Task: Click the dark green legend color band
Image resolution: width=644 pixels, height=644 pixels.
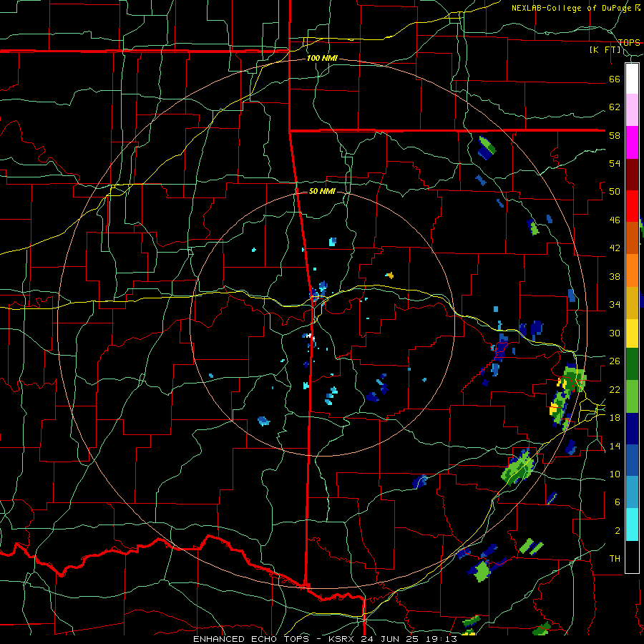Action: pos(632,364)
